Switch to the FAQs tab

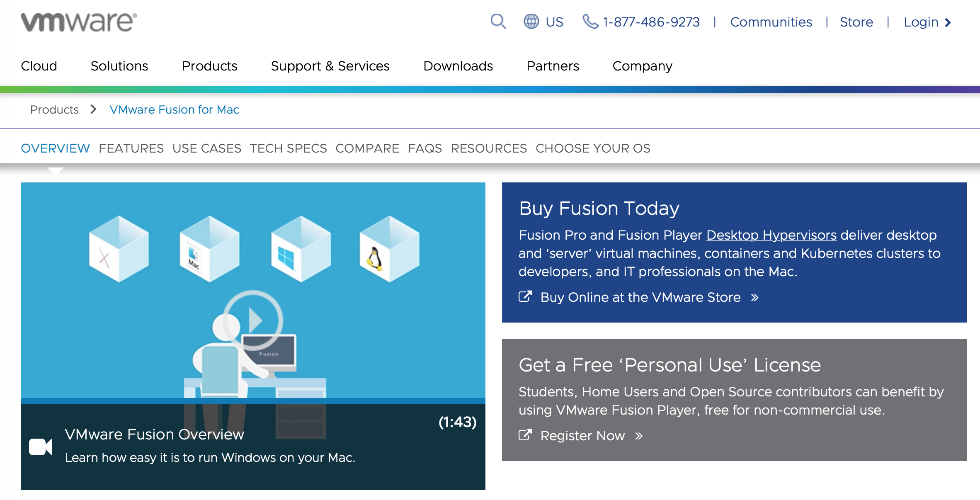(x=425, y=148)
